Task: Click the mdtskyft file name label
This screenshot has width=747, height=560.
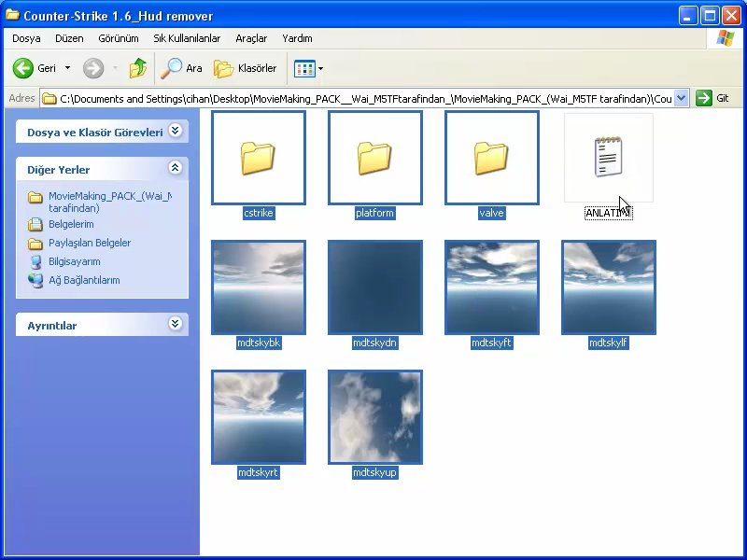Action: click(491, 343)
